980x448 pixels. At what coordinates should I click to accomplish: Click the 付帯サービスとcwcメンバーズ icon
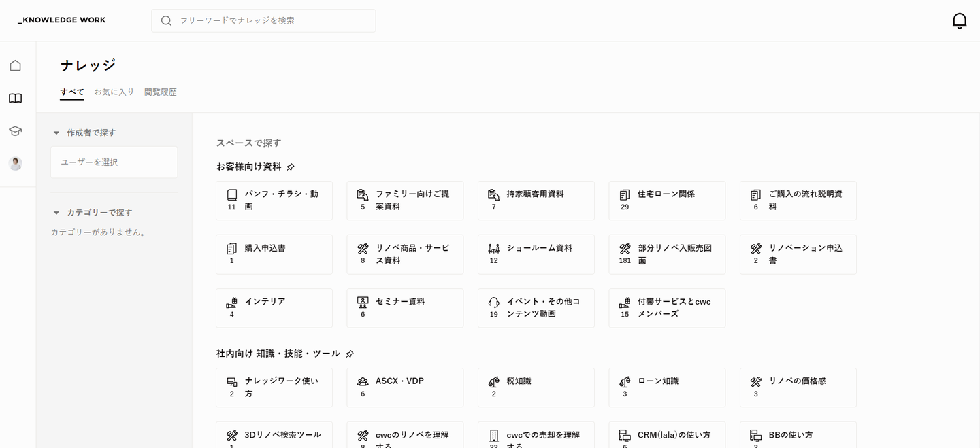(625, 302)
